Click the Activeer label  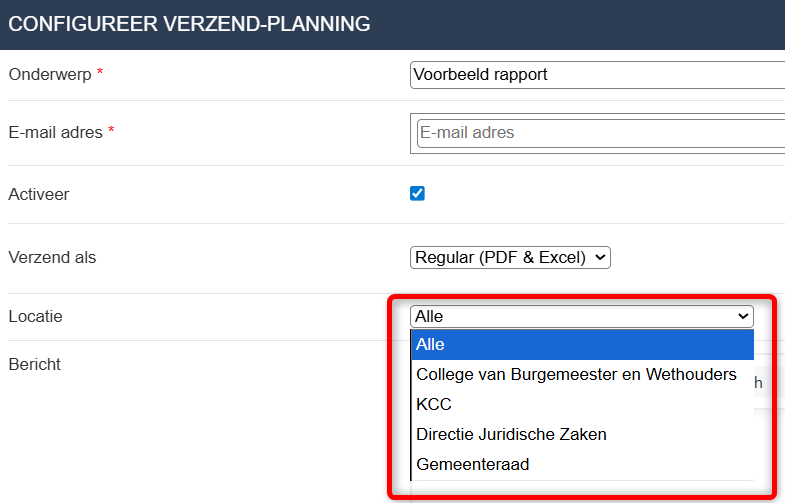pos(39,194)
